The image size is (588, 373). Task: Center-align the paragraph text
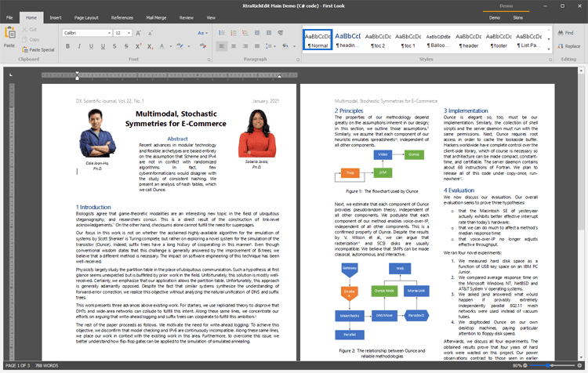tap(234, 46)
